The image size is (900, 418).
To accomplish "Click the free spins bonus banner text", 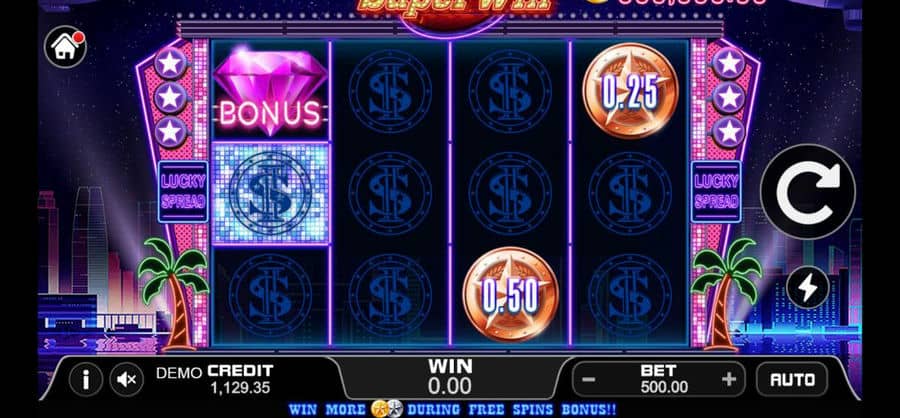I will click(452, 409).
